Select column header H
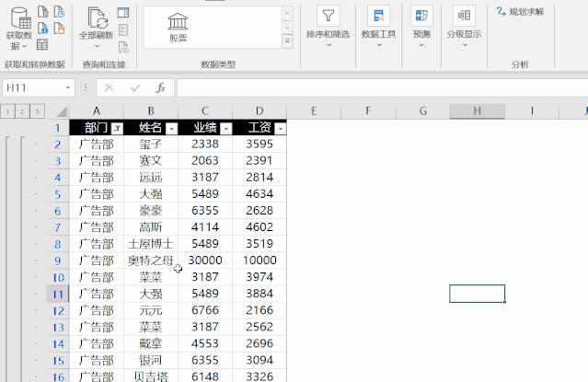This screenshot has height=382, width=588. click(478, 111)
